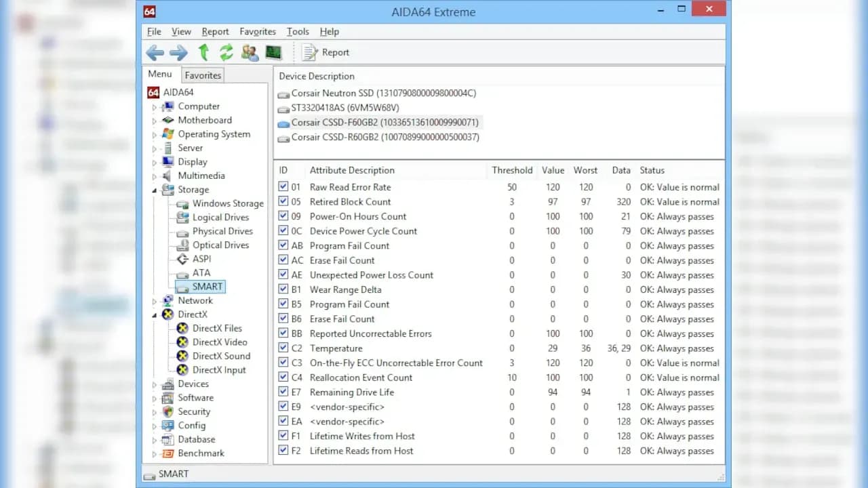Select the Power-On Hours Count row text

pyautogui.click(x=358, y=216)
